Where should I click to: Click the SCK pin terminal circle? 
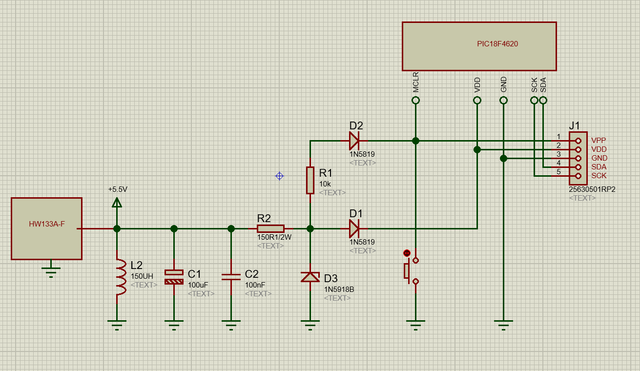(x=534, y=100)
